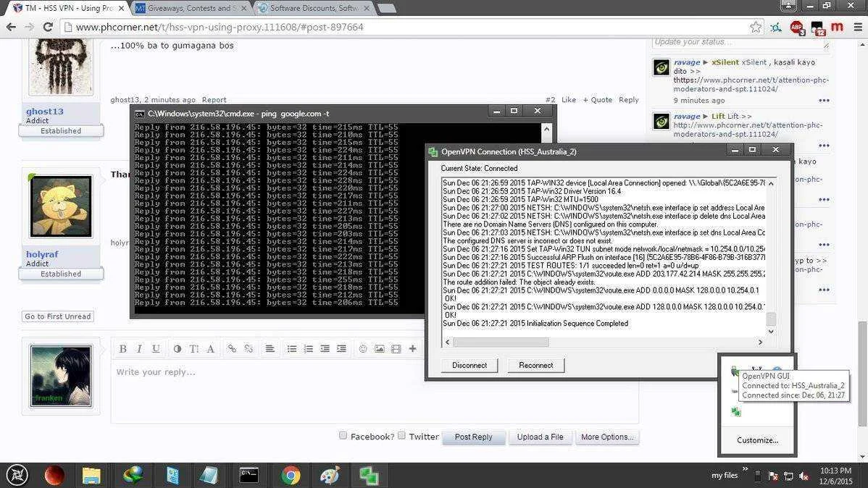Reply to ghost13's post
This screenshot has height=488, width=868.
(629, 100)
